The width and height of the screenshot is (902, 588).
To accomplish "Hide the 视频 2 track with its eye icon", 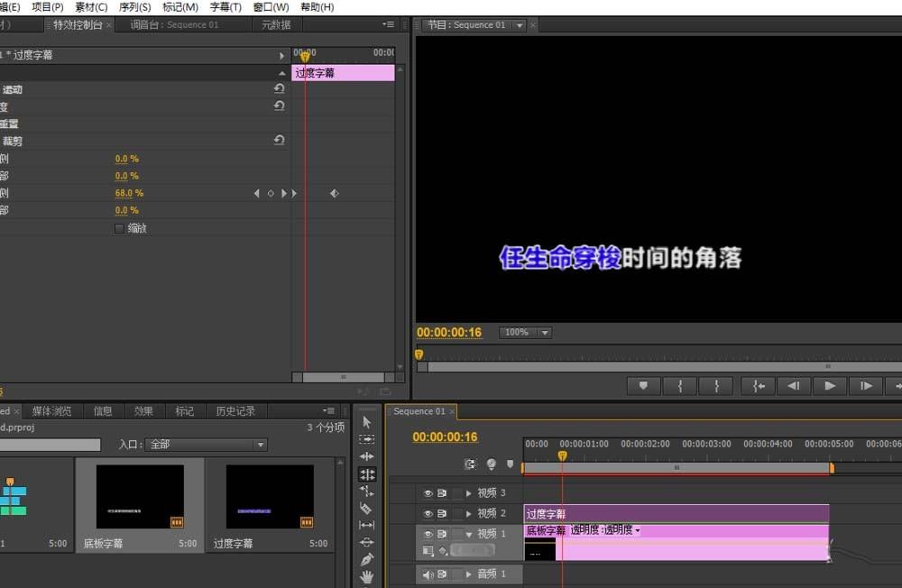I will [x=429, y=513].
